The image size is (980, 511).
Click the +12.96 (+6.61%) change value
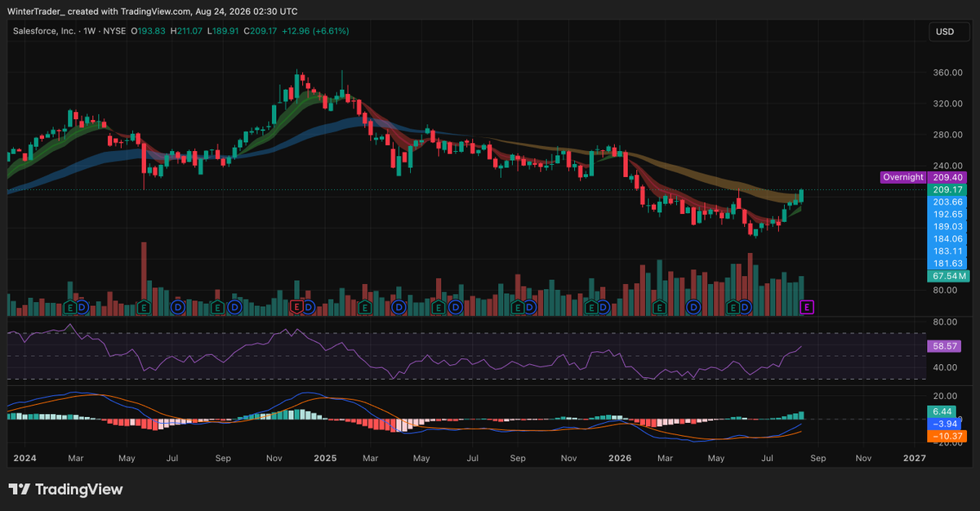(x=314, y=31)
